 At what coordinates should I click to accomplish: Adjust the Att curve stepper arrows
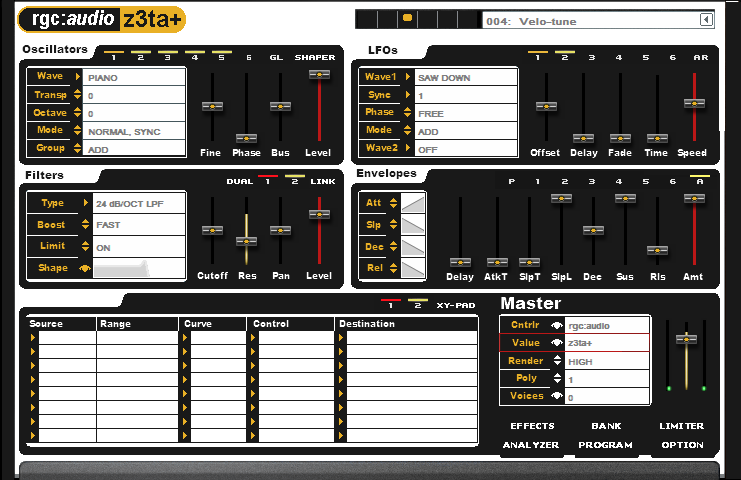[394, 203]
